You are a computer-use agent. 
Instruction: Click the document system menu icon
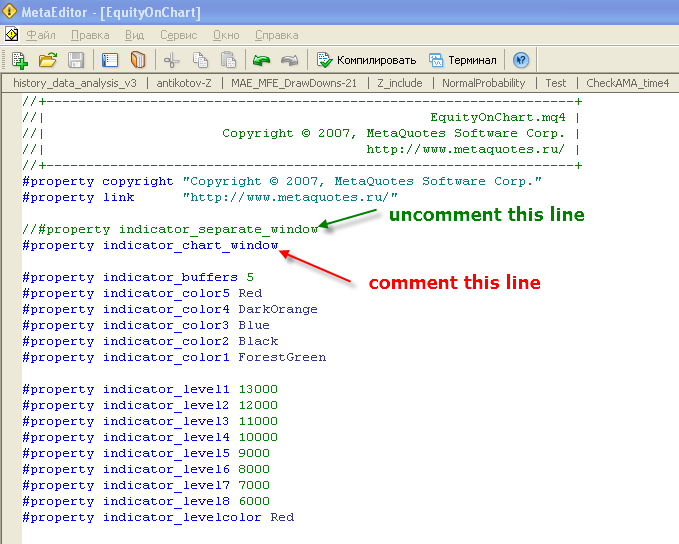pyautogui.click(x=12, y=34)
